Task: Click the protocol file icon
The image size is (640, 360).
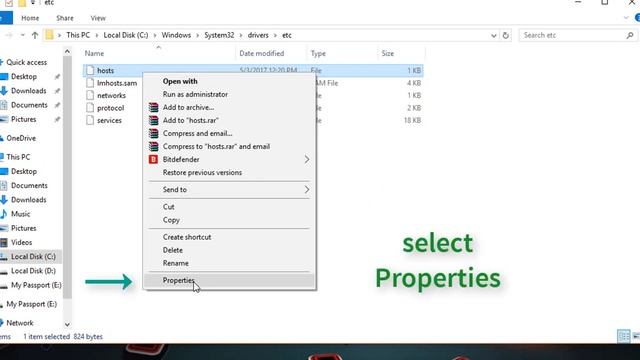Action: tap(90, 108)
